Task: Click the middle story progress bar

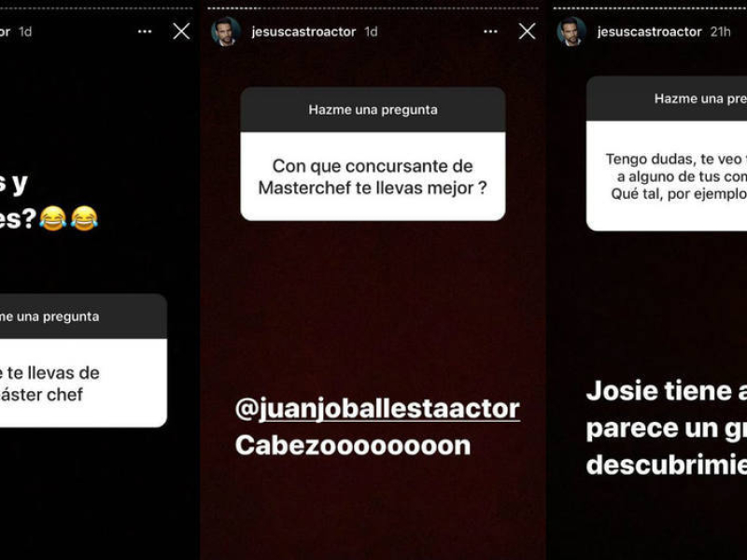Action: click(373, 8)
